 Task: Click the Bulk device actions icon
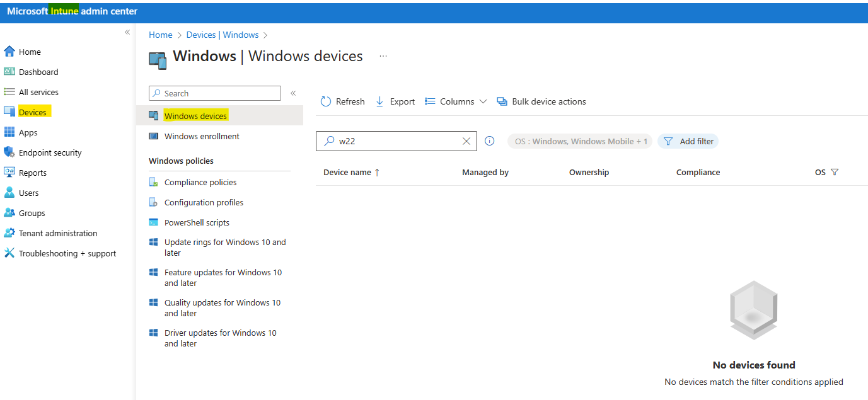pos(502,101)
